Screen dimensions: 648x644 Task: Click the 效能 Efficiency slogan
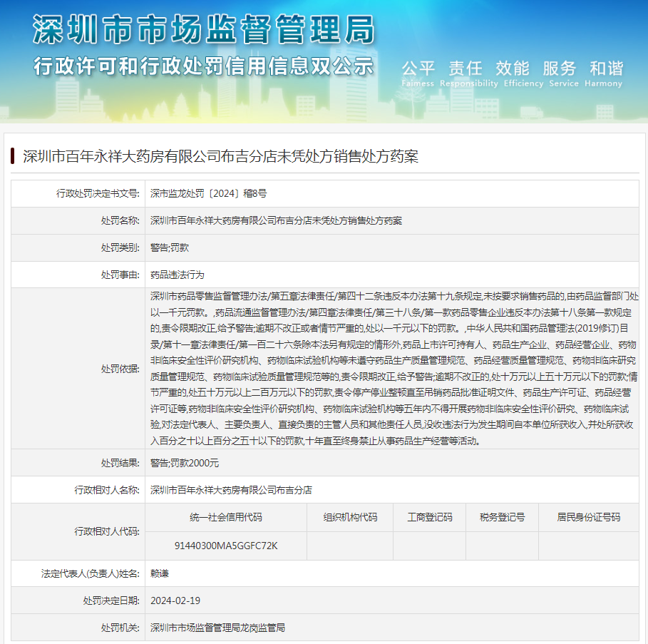(523, 73)
